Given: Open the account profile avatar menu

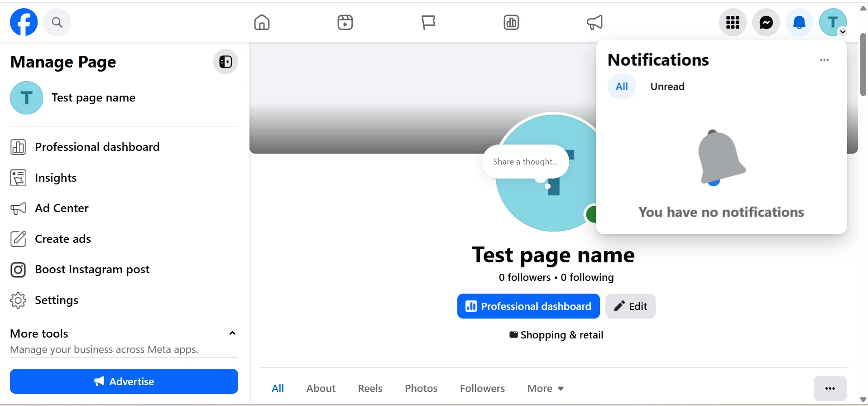Looking at the screenshot, I should 833,22.
